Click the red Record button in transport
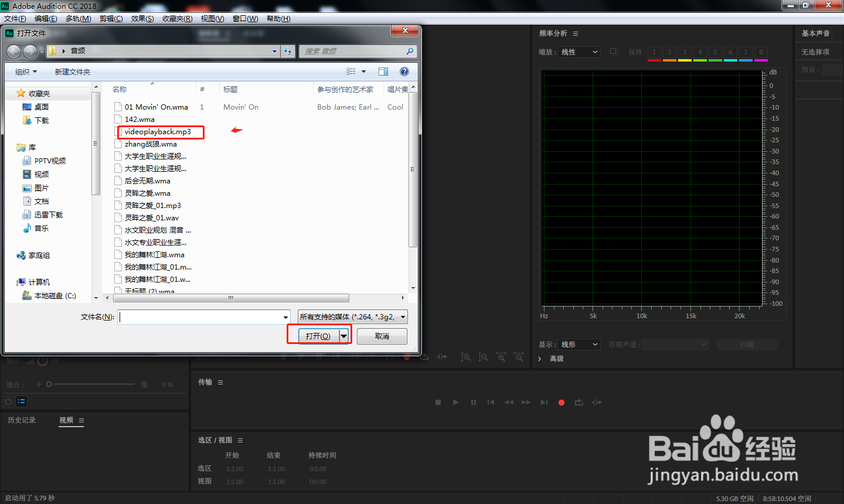Screen dimensions: 844x504 [561, 403]
